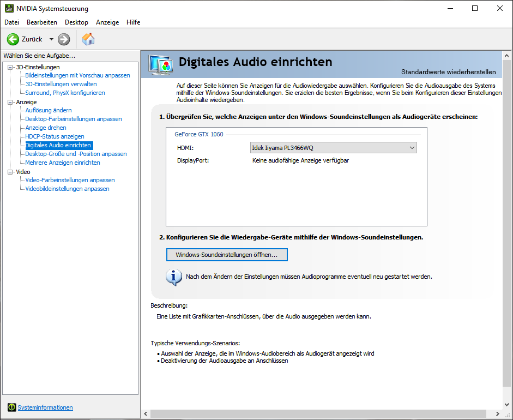Open the Systeminformationen link
513x420 pixels.
(45, 407)
